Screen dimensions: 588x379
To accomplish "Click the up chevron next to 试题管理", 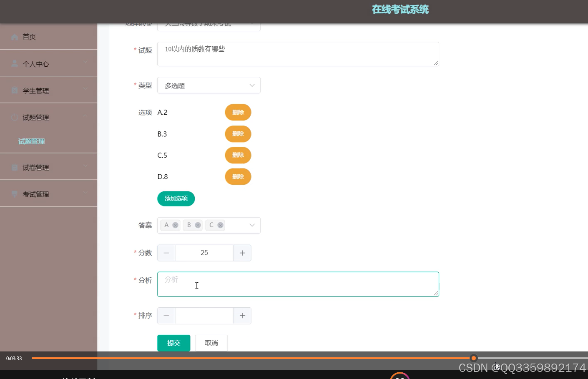I will [x=85, y=115].
